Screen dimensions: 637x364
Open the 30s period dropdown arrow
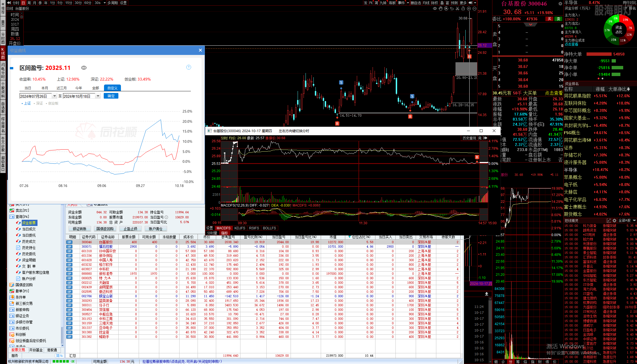tap(105, 3)
